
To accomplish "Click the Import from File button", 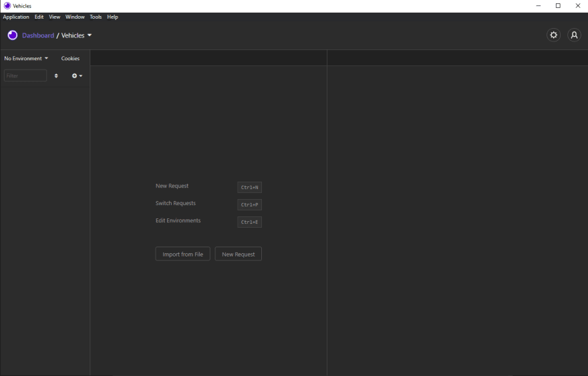I will click(x=182, y=254).
